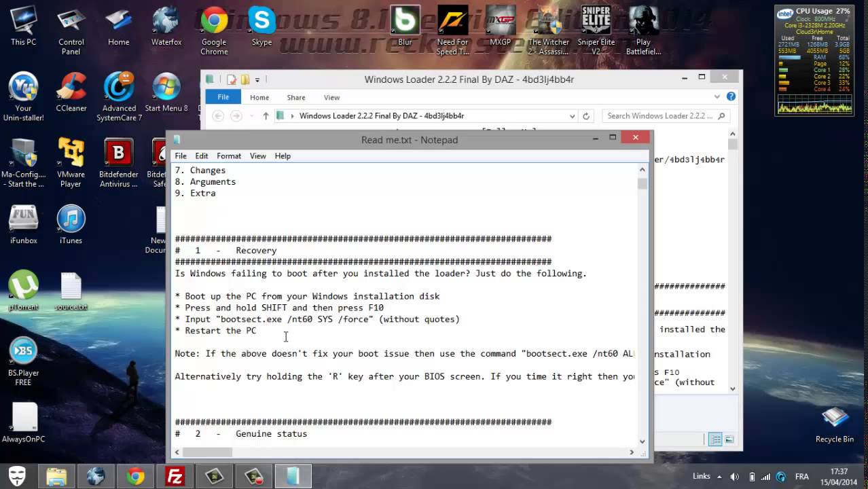
Task: Click Explorer Help question mark icon
Action: pos(731,96)
